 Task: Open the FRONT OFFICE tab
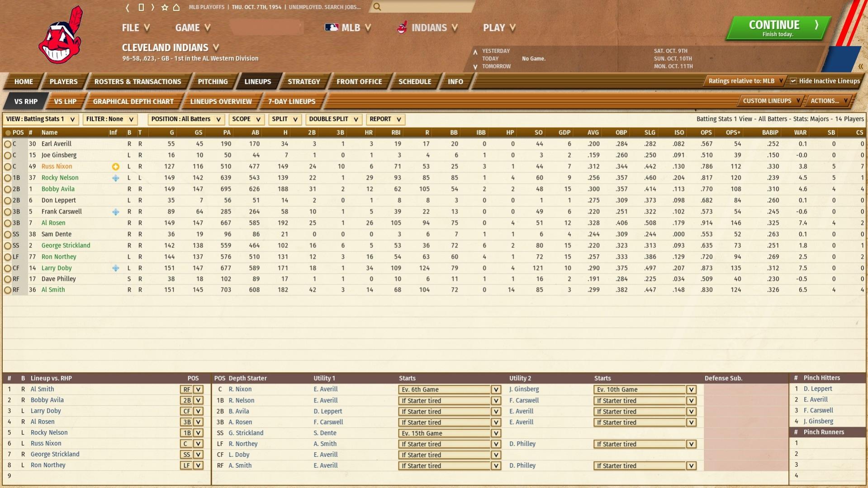point(359,81)
